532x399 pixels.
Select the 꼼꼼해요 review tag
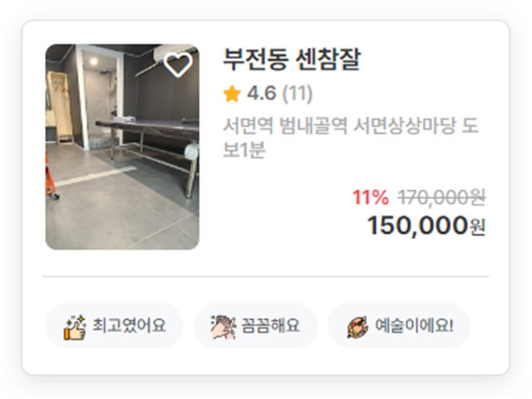coord(255,326)
